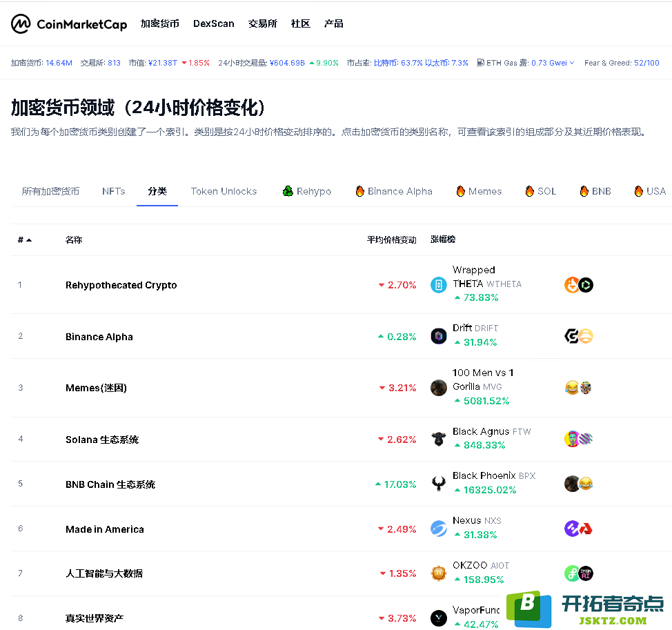Click the Black Agnus coin icon
Image resolution: width=672 pixels, height=630 pixels.
click(438, 440)
